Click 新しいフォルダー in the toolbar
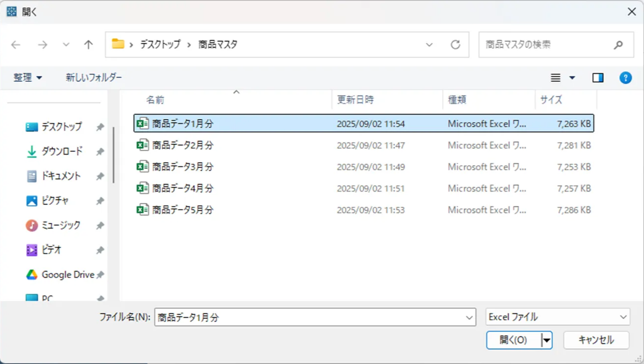 tap(94, 78)
